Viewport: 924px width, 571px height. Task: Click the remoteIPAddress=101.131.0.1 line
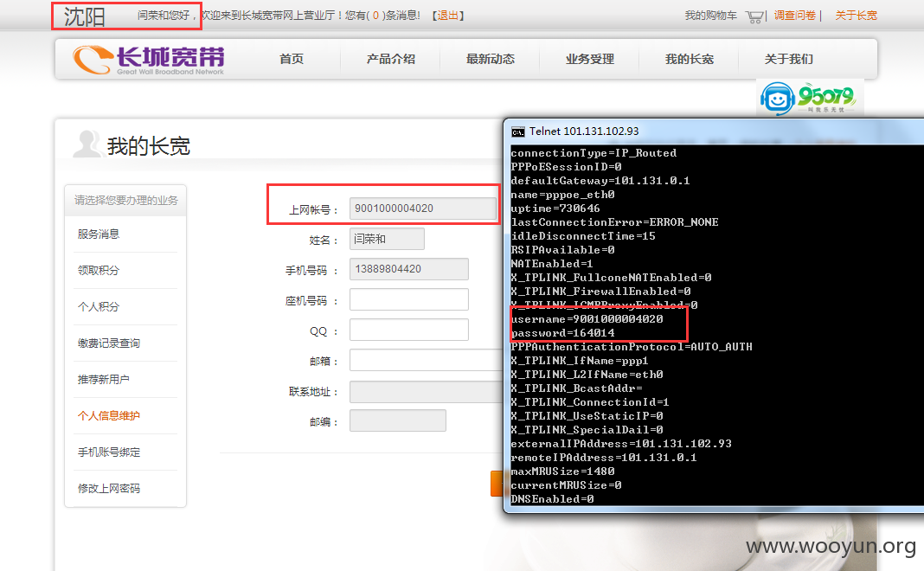click(603, 458)
